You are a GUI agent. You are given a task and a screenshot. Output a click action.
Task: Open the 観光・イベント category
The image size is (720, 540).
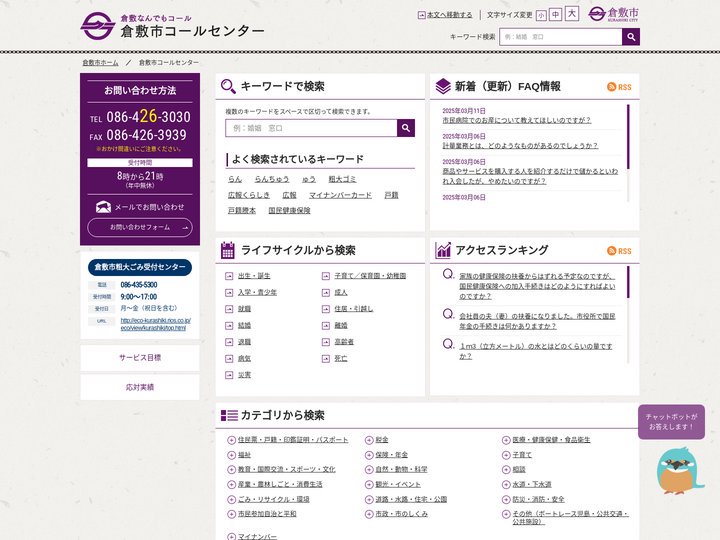point(398,484)
